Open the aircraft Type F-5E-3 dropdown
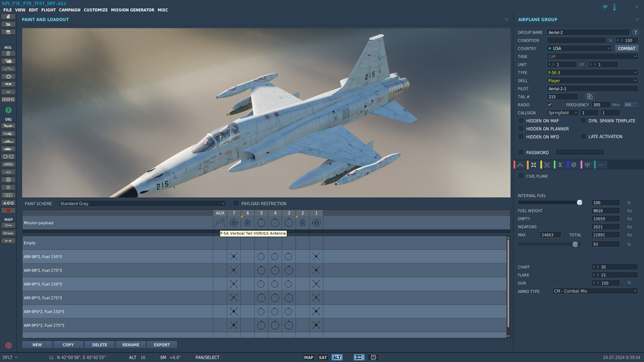 coord(592,72)
